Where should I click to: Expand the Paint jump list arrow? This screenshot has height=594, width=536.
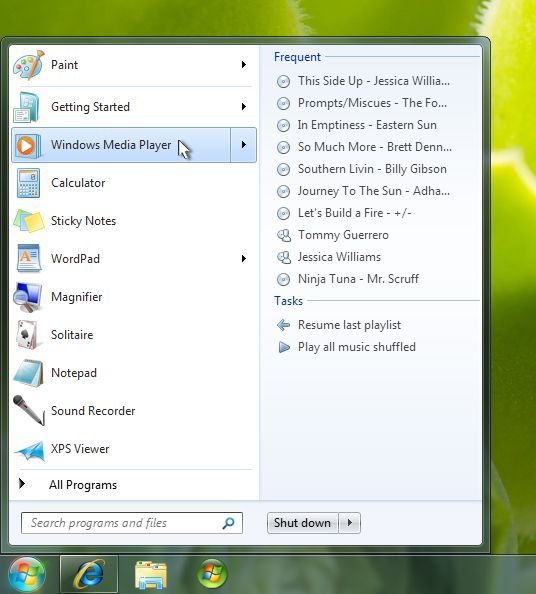(244, 65)
